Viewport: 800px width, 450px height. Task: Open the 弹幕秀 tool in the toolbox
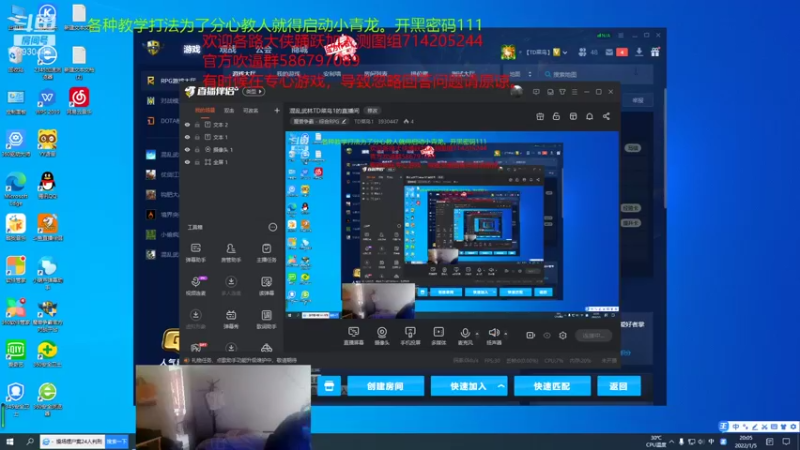(x=231, y=319)
